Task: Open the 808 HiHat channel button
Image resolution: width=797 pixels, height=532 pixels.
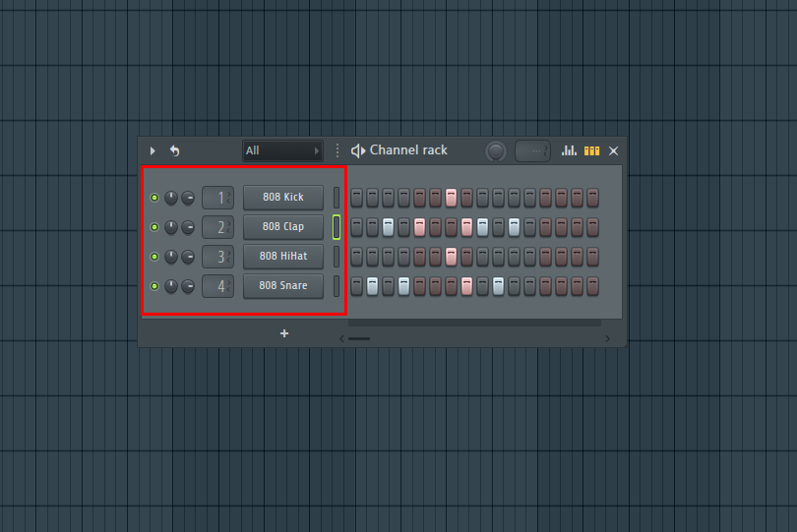Action: [283, 256]
